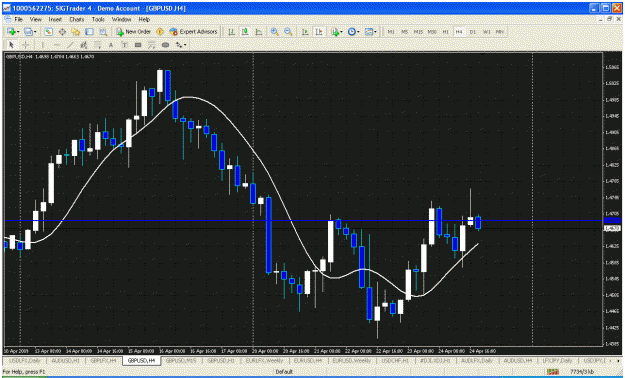
Task: Click the connection status bars indicator
Action: tap(553, 372)
